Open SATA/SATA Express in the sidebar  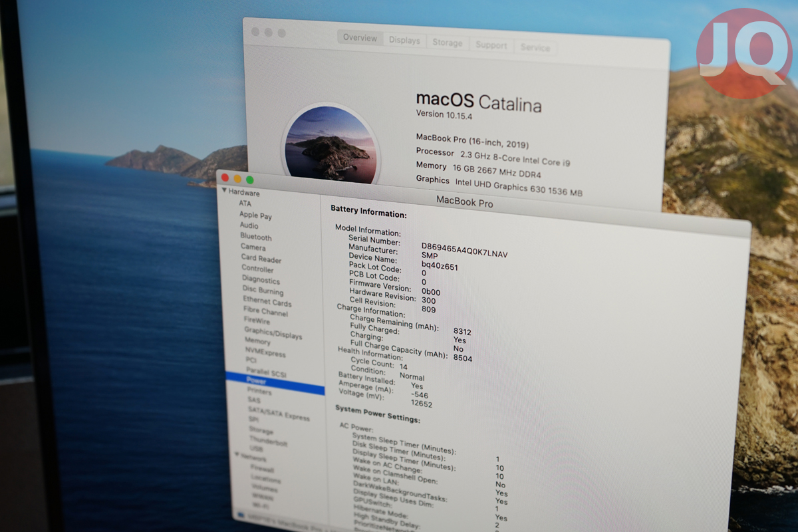click(x=279, y=414)
